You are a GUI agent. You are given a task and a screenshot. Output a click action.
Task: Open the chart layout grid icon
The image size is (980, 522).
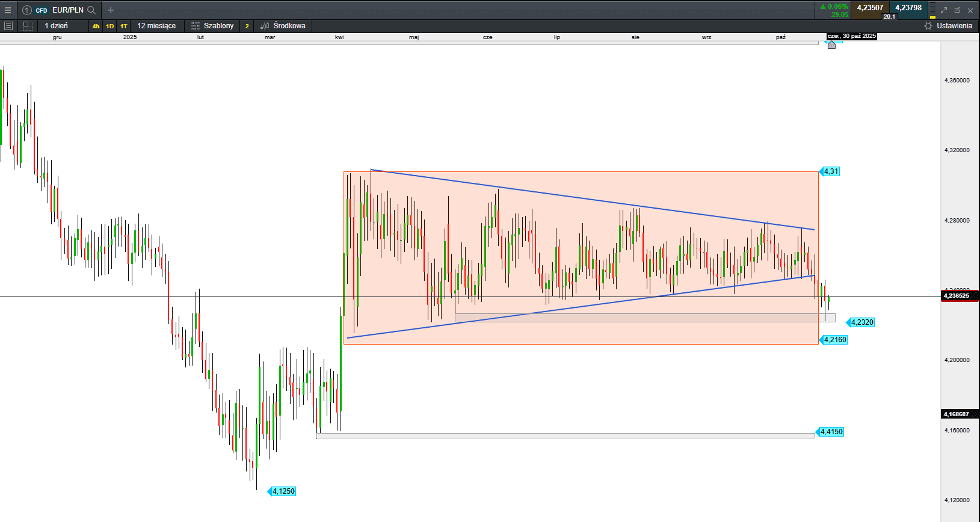click(28, 26)
